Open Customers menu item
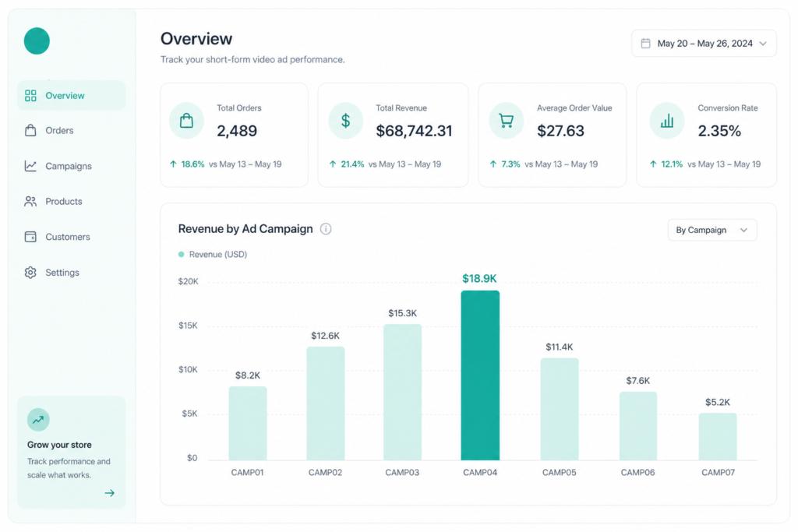Viewport: 798px width, 532px height. [x=71, y=237]
